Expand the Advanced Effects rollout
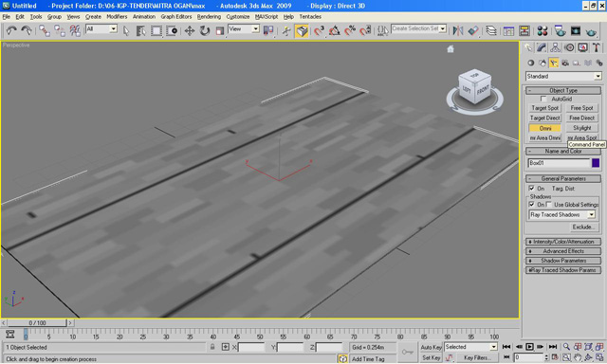The image size is (607, 364). click(x=563, y=251)
